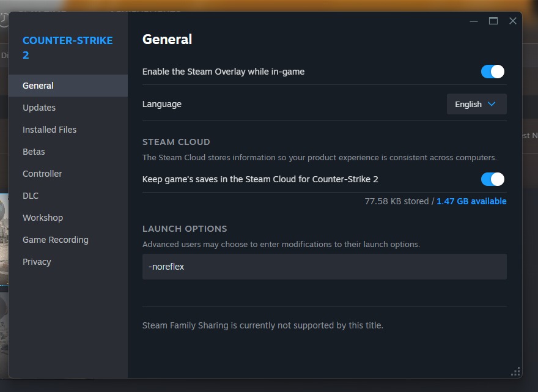Click the 1.47 GB available link

coord(471,201)
